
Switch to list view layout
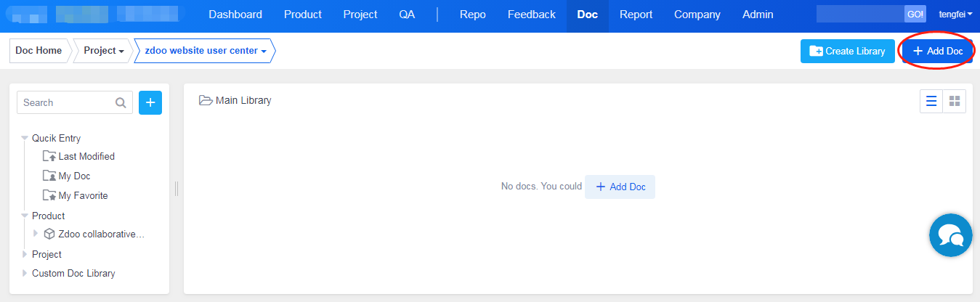point(931,102)
